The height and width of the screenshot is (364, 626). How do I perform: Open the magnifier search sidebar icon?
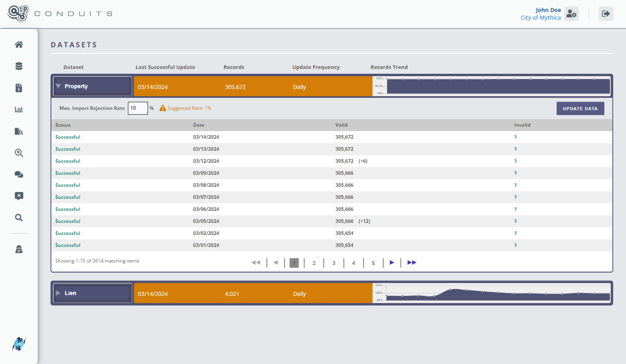(19, 218)
